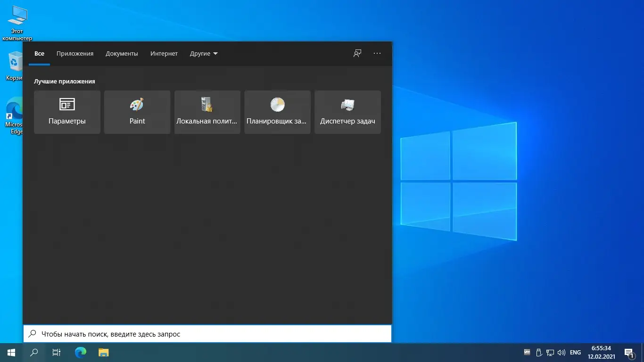Open the Планировщик заданий tile

[x=277, y=112]
